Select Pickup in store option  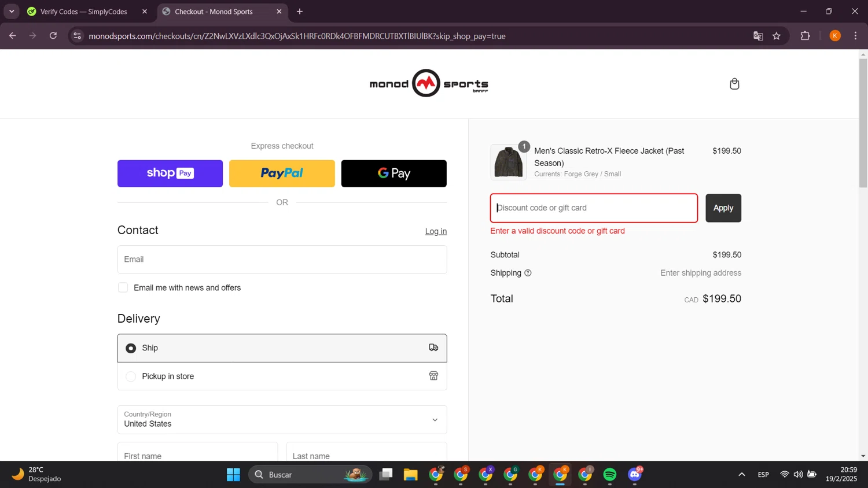(x=282, y=376)
